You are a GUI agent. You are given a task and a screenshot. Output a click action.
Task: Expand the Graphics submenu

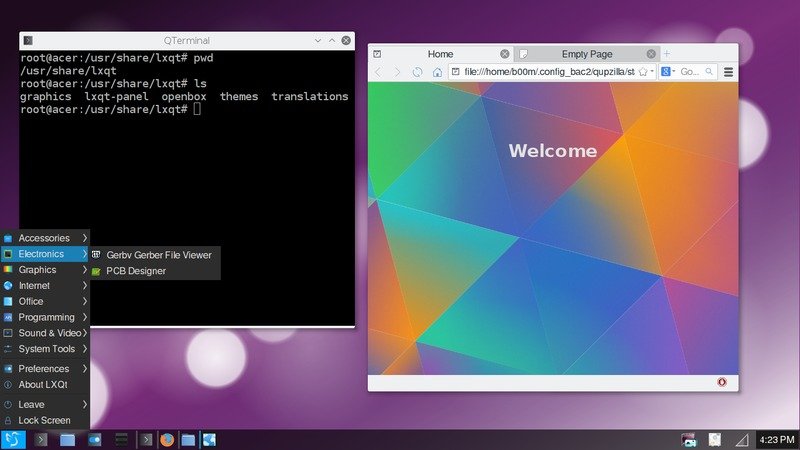point(45,269)
